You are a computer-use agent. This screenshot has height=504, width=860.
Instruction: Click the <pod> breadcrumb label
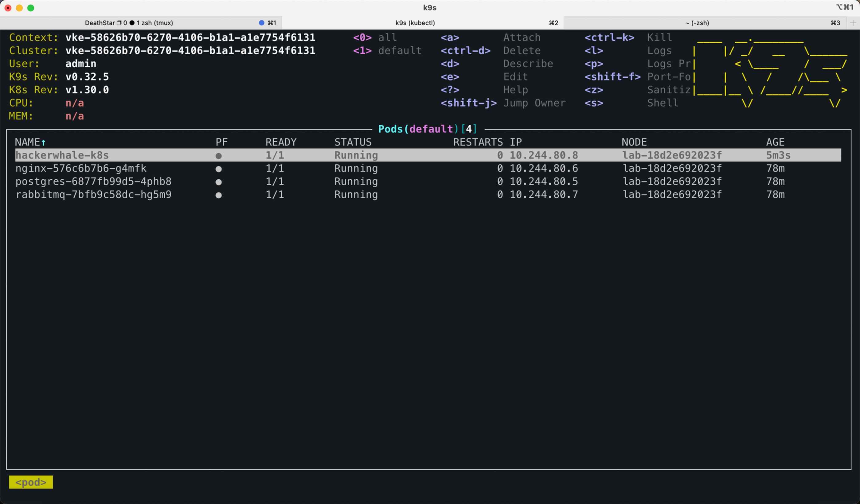coord(31,482)
